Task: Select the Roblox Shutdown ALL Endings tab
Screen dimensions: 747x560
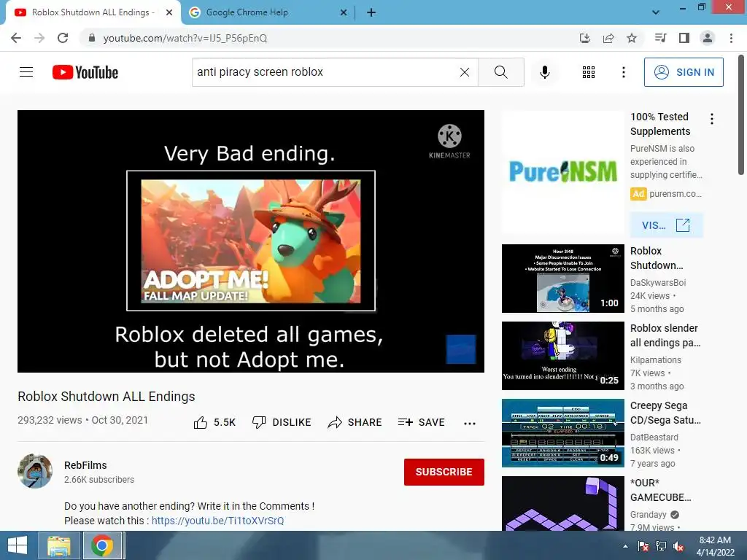Action: tap(93, 13)
